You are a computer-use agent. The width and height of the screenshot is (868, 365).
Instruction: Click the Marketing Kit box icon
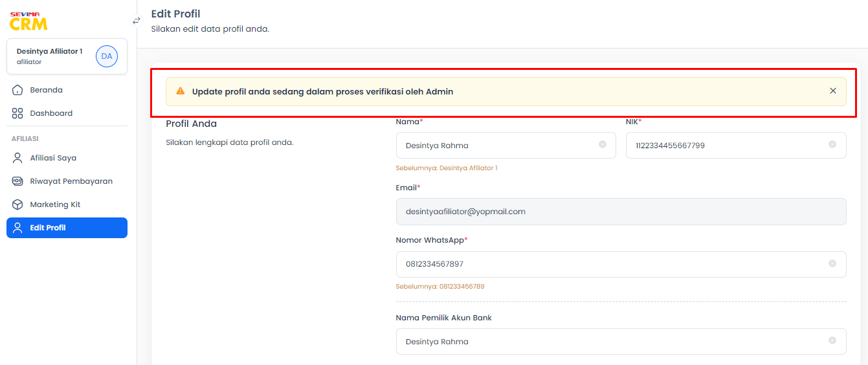17,205
